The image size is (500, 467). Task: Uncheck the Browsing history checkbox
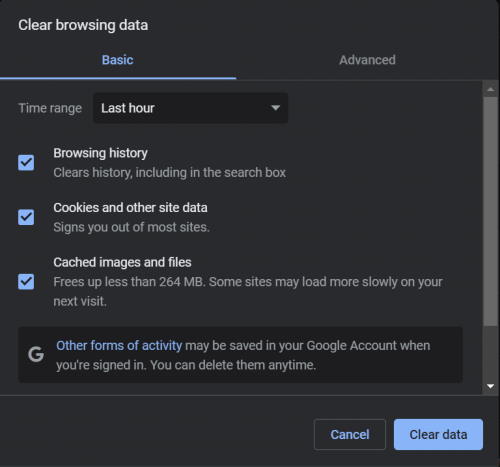26,163
